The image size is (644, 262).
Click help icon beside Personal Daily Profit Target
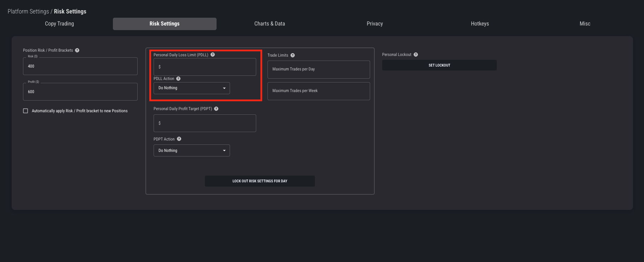click(216, 109)
